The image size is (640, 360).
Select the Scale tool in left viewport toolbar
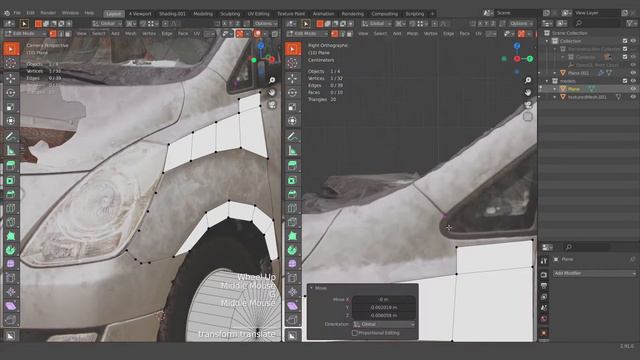coord(11,107)
